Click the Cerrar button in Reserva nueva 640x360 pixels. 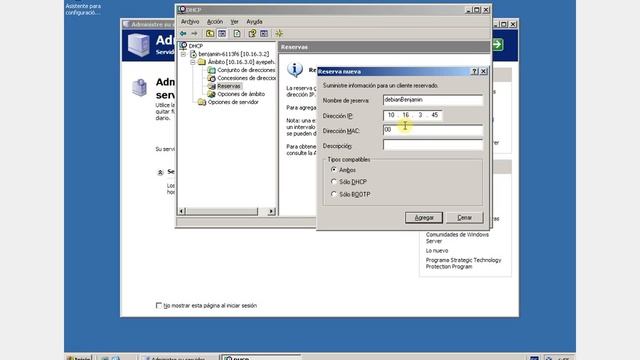click(464, 218)
